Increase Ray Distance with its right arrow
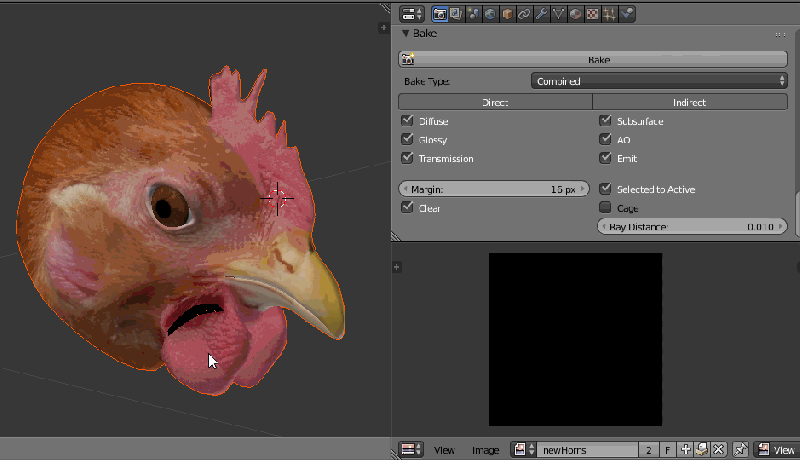Screen dimensions: 800x460 (781, 226)
